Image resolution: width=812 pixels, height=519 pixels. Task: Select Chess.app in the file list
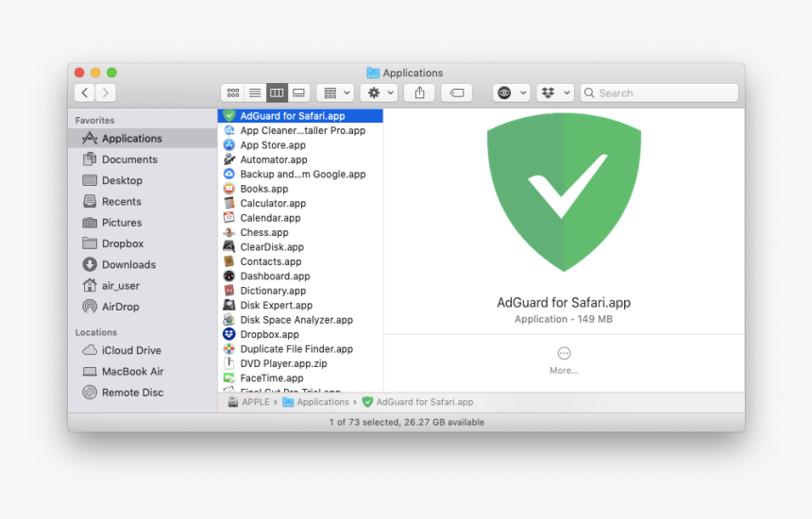coord(264,232)
